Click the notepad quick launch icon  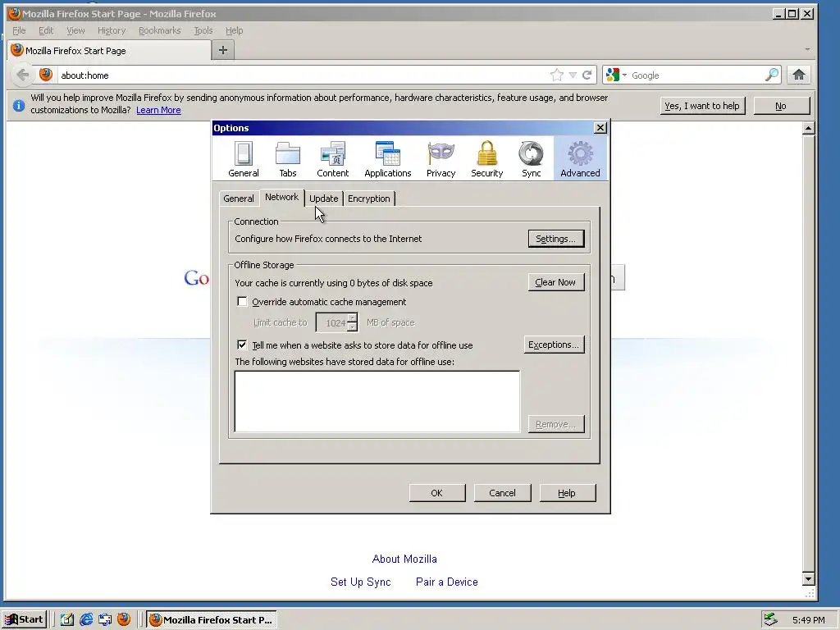tap(67, 620)
